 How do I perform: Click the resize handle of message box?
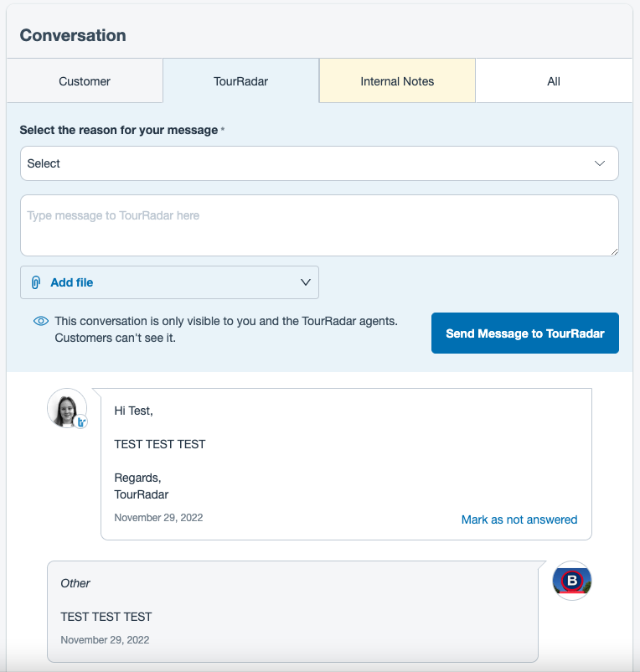614,251
